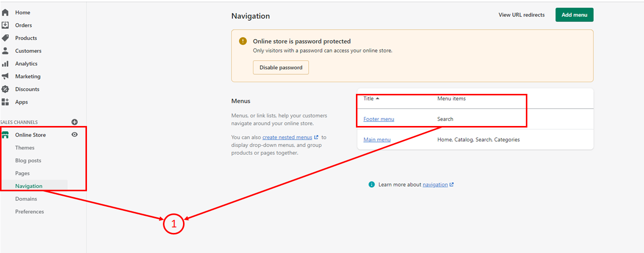The image size is (644, 253).
Task: Open the Analytics bar chart icon
Action: pos(5,64)
